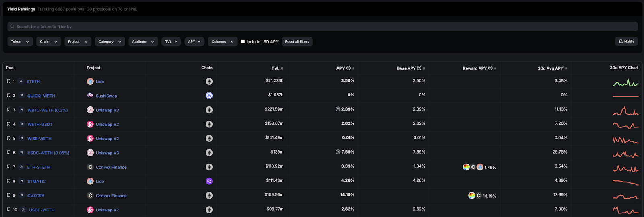644x217 pixels.
Task: Bookmark the STMATIC pool
Action: 8,181
